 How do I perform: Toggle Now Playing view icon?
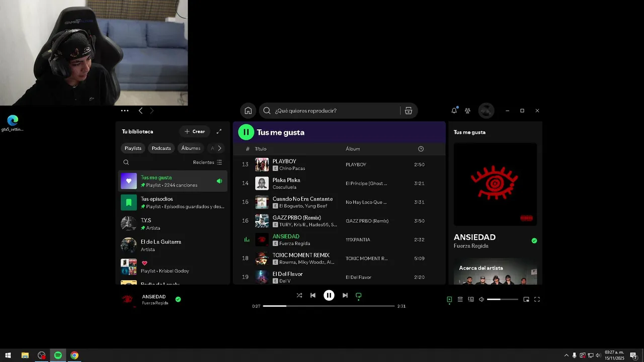[449, 300]
